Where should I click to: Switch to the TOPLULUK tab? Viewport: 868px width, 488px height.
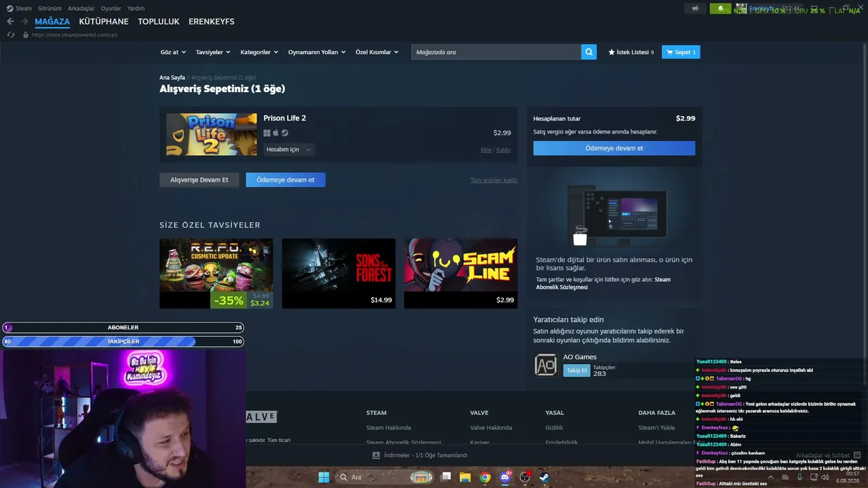coord(159,22)
